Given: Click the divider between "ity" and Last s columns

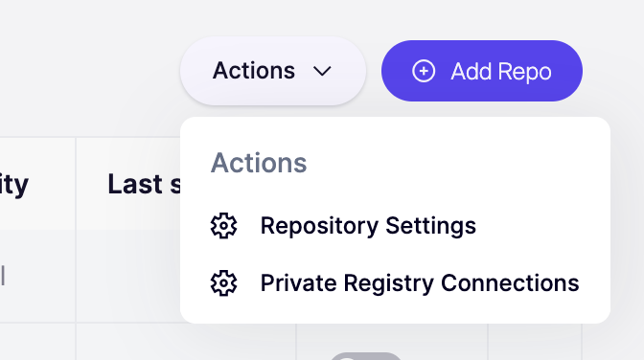Looking at the screenshot, I should coord(76,230).
